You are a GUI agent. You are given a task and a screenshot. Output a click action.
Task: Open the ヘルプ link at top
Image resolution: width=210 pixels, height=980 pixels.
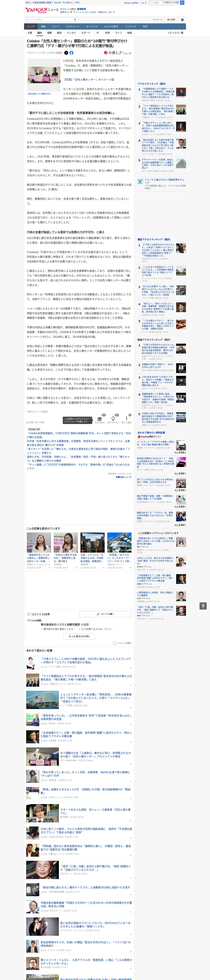pyautogui.click(x=143, y=3)
